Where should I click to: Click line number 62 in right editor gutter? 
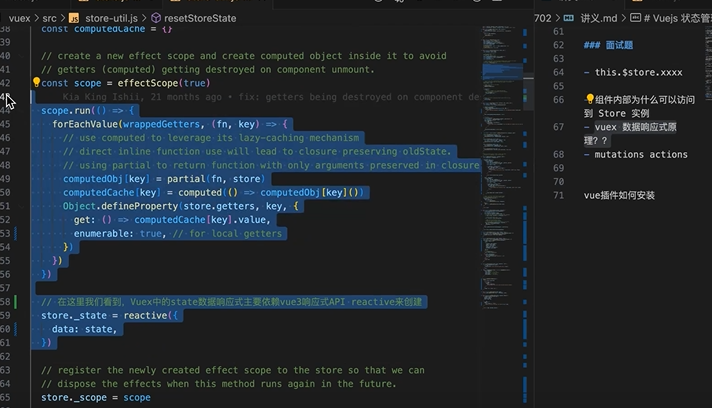pyautogui.click(x=559, y=45)
